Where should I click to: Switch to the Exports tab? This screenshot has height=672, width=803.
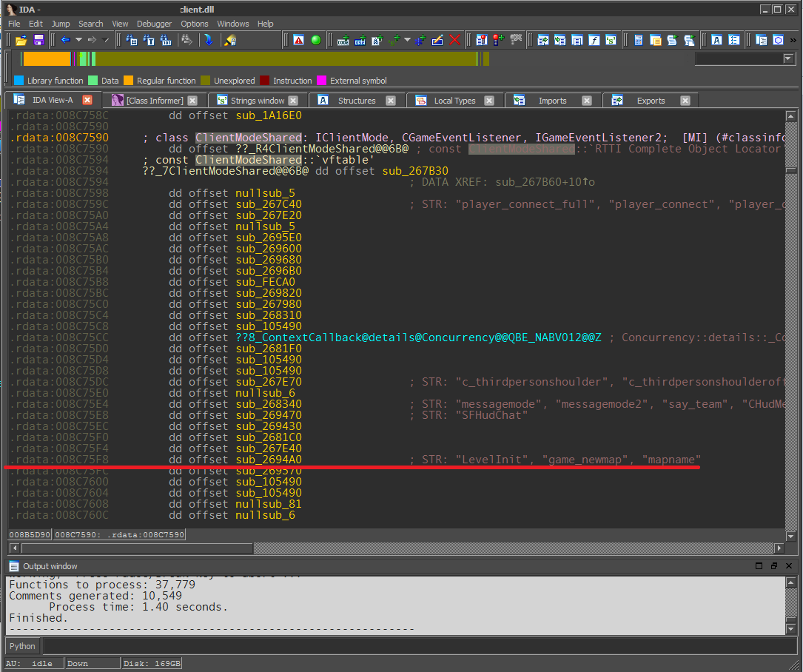[651, 101]
